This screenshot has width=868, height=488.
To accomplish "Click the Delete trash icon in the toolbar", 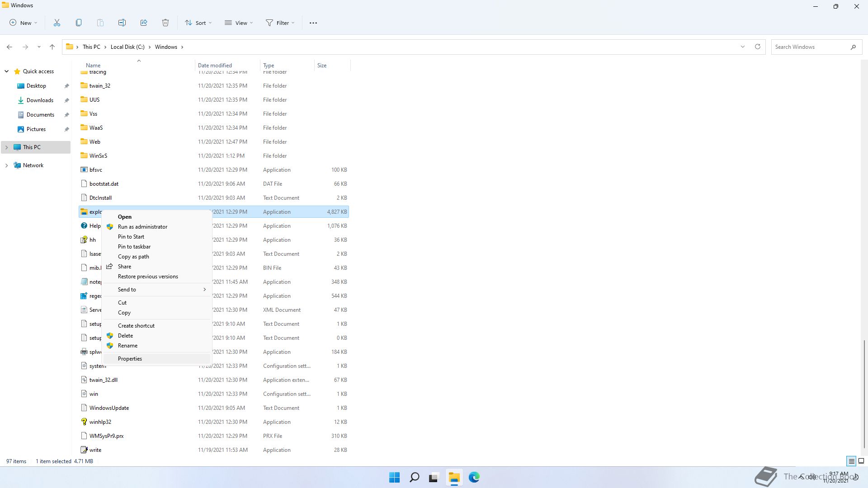I will pyautogui.click(x=165, y=23).
